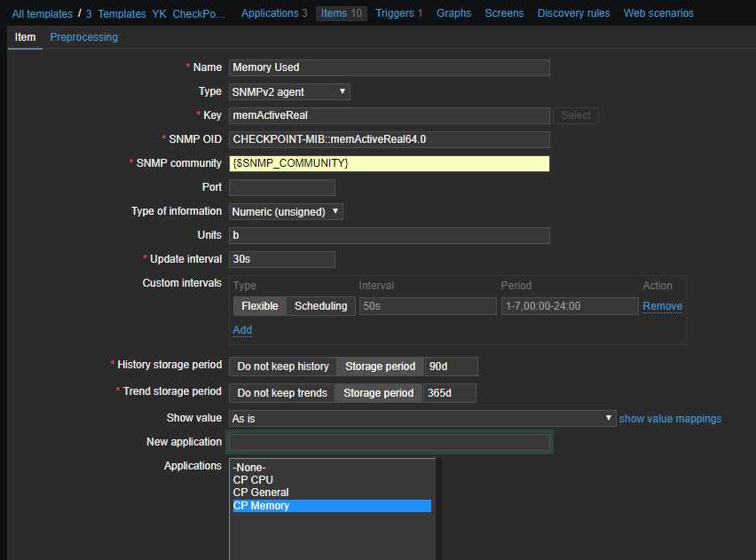756x560 pixels.
Task: Switch to the Preprocessing tab
Action: coord(83,37)
